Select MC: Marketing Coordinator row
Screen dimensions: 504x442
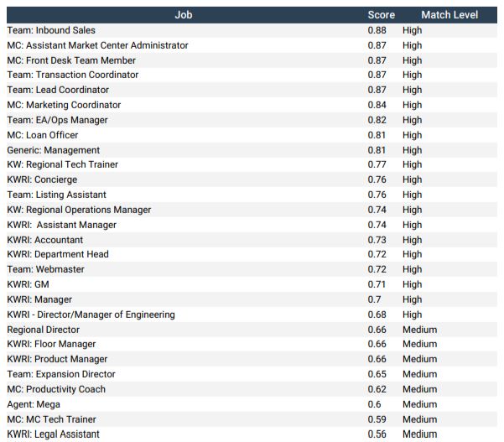pyautogui.click(x=252, y=105)
